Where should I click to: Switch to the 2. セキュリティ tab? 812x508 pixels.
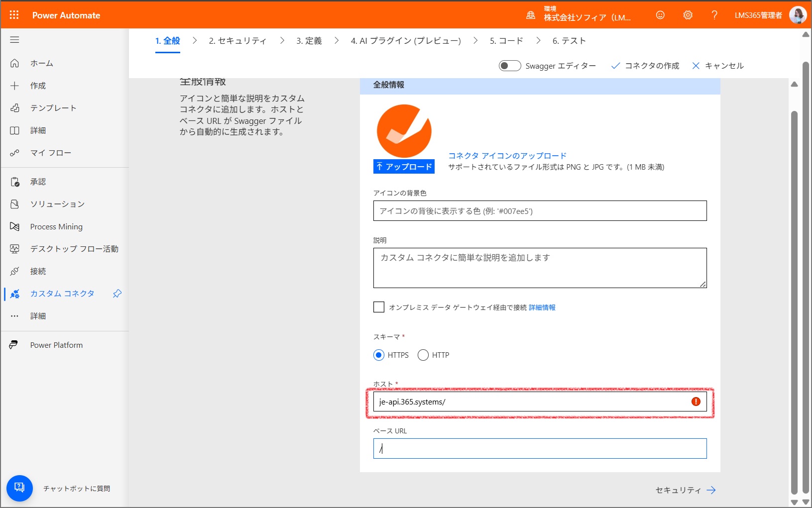237,41
